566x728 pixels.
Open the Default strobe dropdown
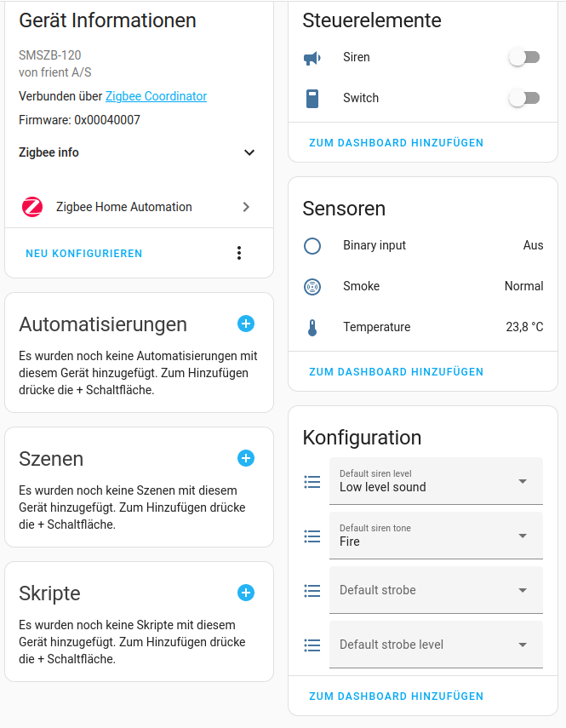[436, 590]
